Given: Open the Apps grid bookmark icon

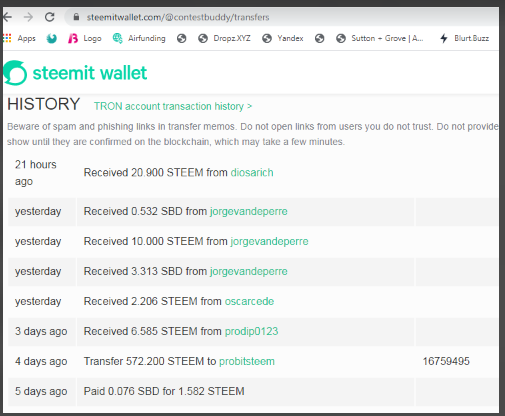Looking at the screenshot, I should tap(7, 38).
